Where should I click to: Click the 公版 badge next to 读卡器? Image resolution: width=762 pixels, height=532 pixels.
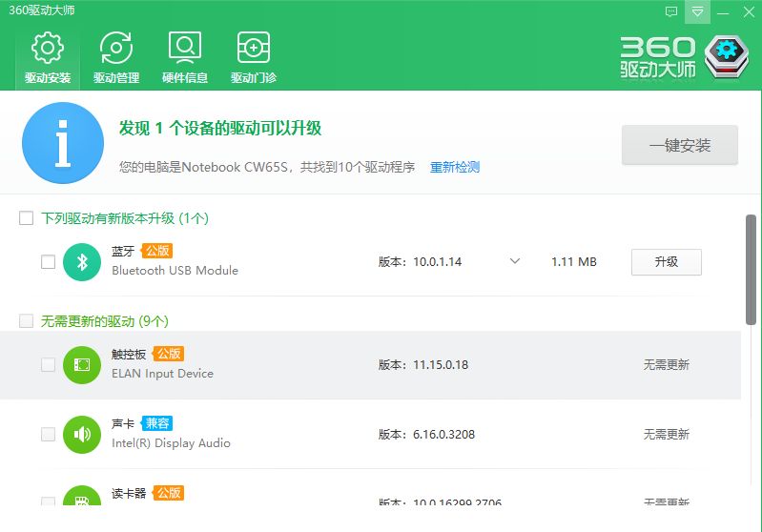point(168,493)
